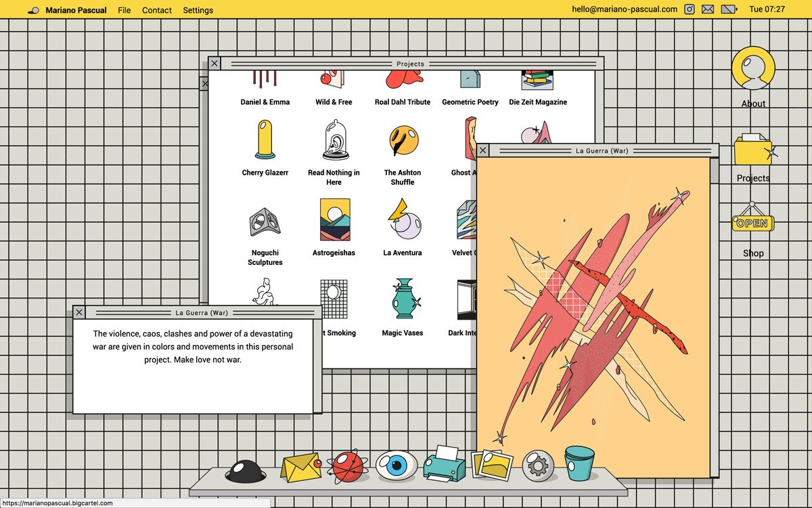Click the printer icon in dock
This screenshot has height=508, width=812.
point(444,464)
